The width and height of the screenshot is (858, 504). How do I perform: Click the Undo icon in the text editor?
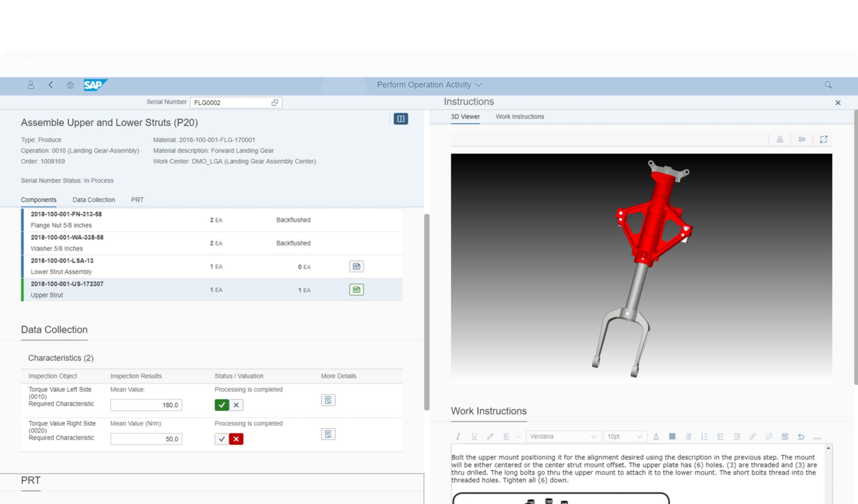(x=802, y=436)
